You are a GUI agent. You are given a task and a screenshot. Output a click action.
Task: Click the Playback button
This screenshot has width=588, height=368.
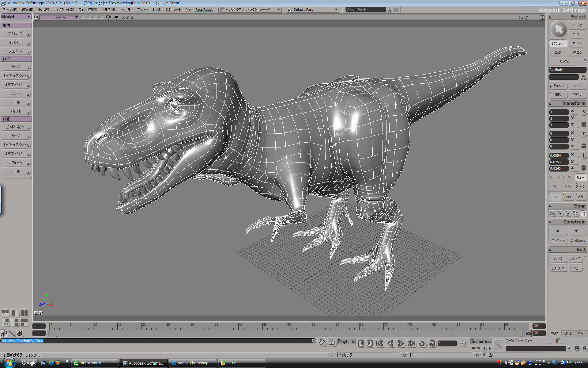pyautogui.click(x=346, y=341)
